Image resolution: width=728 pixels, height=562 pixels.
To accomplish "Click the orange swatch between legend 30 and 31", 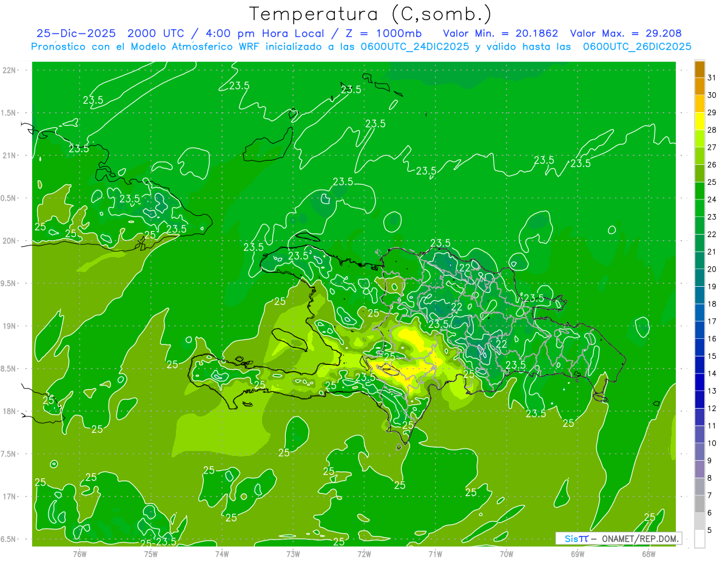I will point(699,86).
